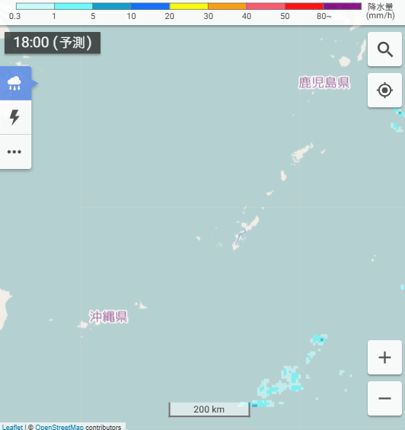
Task: Click the red 50-80 legend swatch
Action: pos(304,6)
